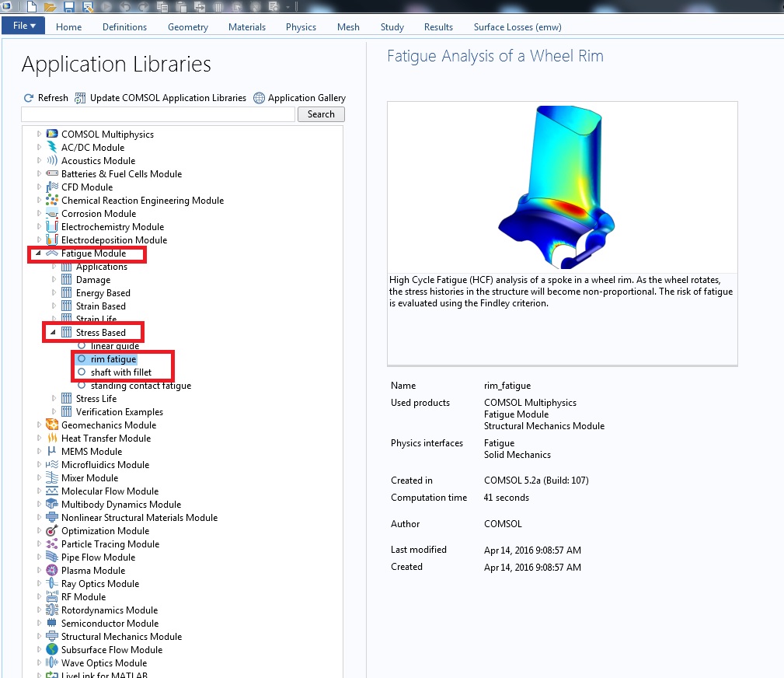Select the standing contact fatigue model
This screenshot has height=678, width=784.
(x=140, y=386)
